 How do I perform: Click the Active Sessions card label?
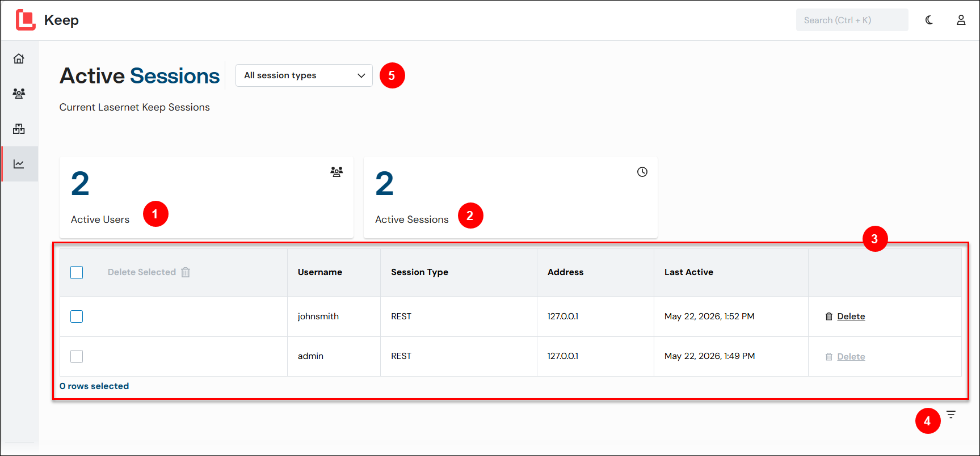pyautogui.click(x=412, y=219)
